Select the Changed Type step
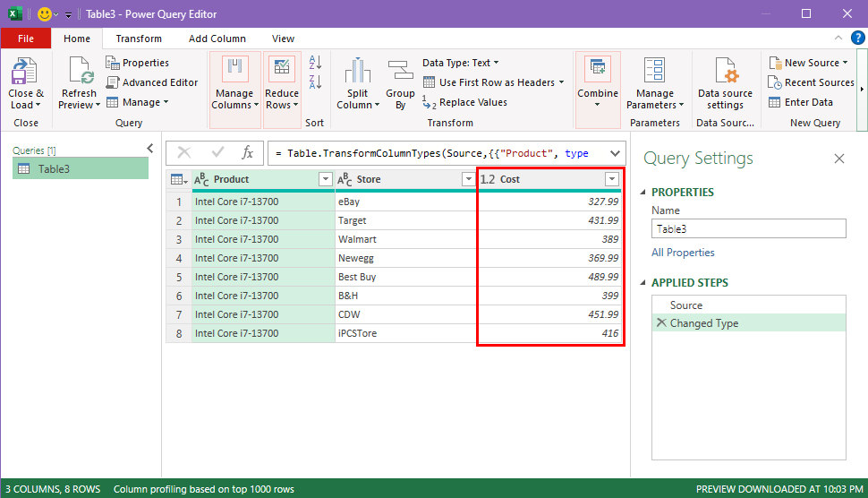Screen dimensions: 868x498 749,323
